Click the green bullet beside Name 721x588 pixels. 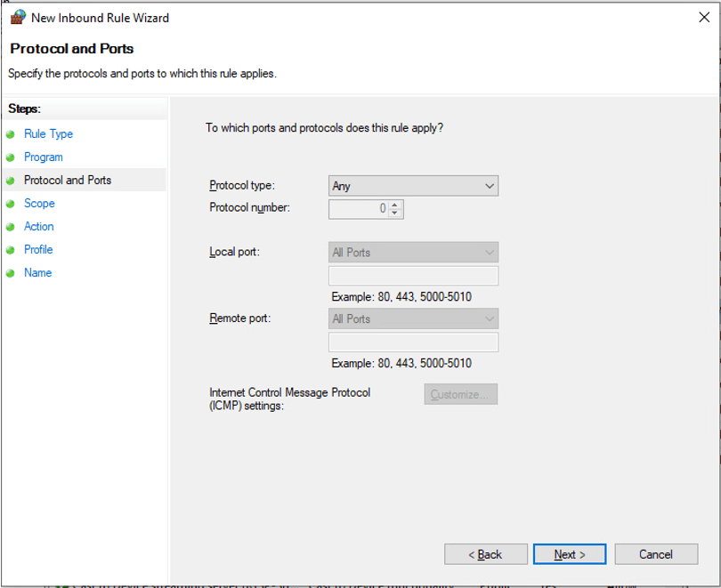tap(11, 273)
